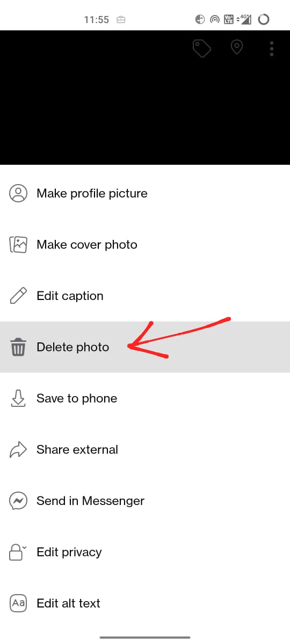Select Save to phone

click(145, 398)
